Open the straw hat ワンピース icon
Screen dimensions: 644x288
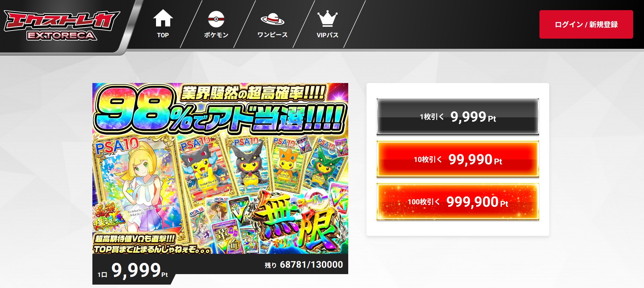pos(272,19)
